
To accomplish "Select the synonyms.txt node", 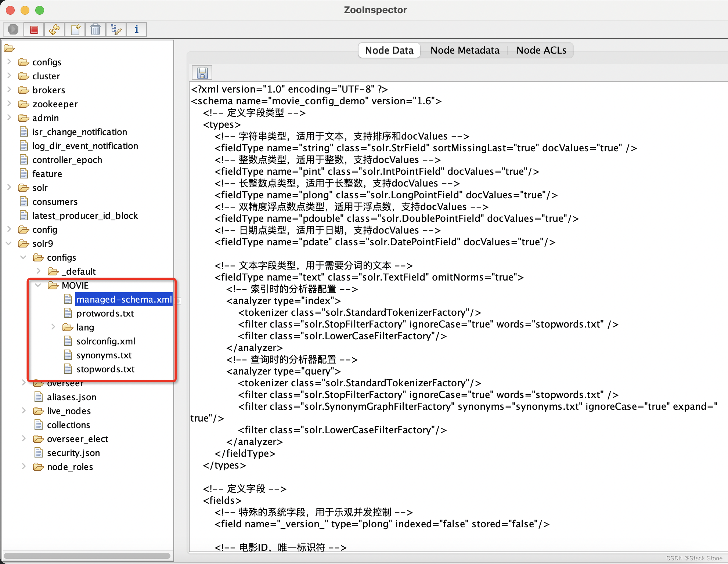I will coord(104,355).
